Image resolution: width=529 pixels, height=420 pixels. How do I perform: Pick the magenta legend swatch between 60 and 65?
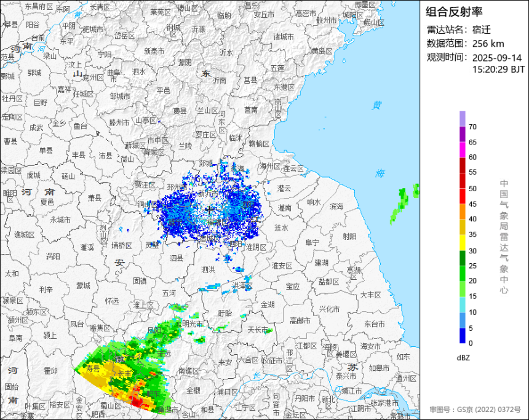pos(462,149)
